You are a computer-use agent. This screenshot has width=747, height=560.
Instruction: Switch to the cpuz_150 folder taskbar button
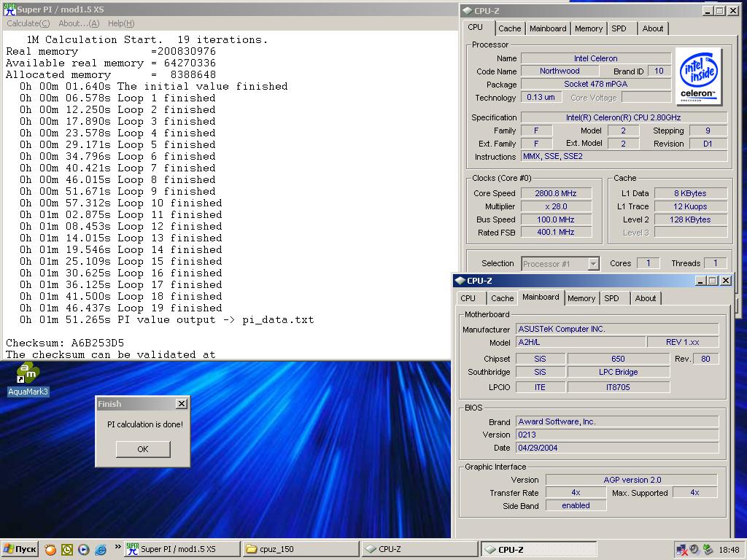click(x=300, y=549)
